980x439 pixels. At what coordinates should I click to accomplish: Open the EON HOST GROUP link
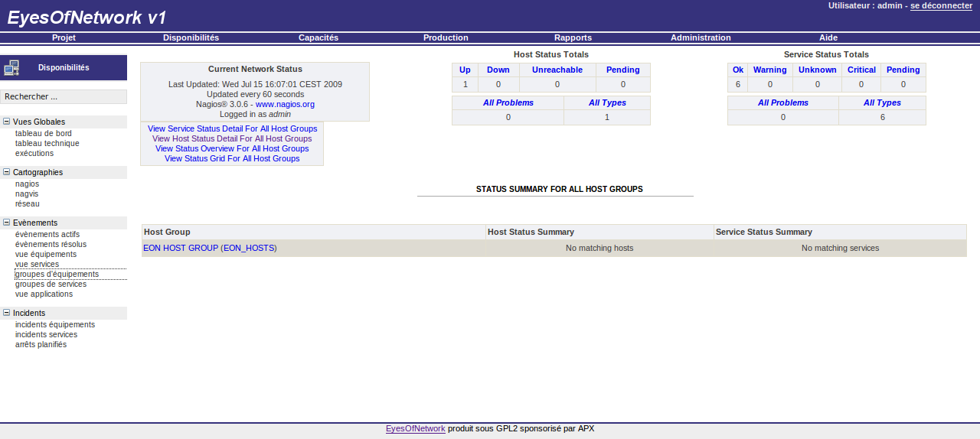[x=180, y=248]
